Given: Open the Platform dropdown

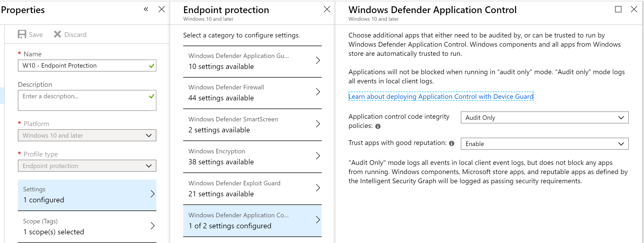Looking at the screenshot, I should coord(87,136).
